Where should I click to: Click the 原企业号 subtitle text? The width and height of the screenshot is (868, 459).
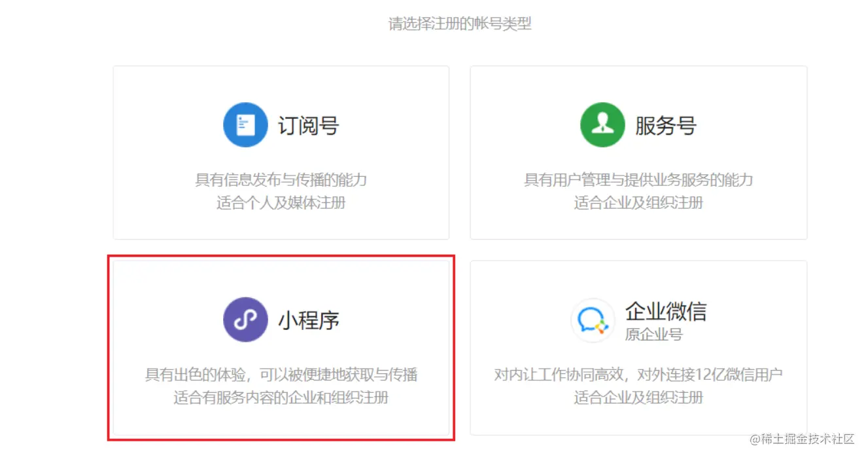tap(654, 335)
